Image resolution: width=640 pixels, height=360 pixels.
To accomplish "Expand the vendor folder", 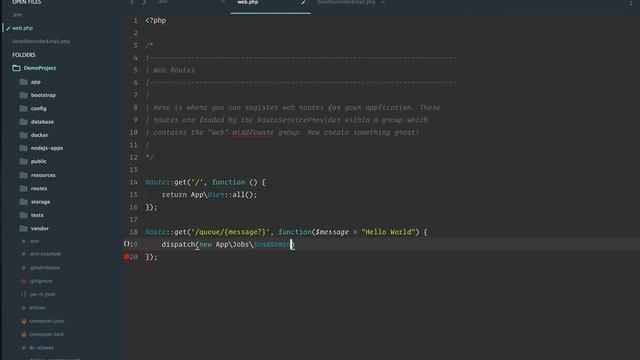I will coord(40,229).
